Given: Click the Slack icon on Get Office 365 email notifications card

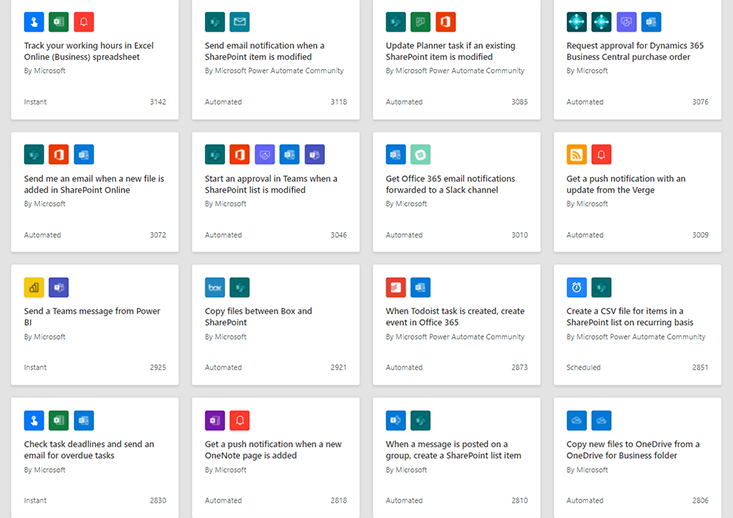Looking at the screenshot, I should [421, 155].
